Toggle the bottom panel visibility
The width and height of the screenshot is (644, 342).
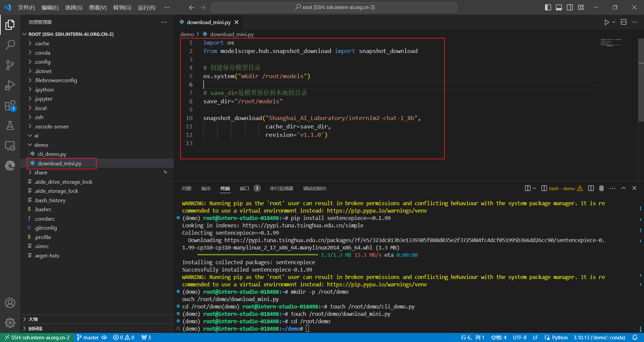pos(559,7)
